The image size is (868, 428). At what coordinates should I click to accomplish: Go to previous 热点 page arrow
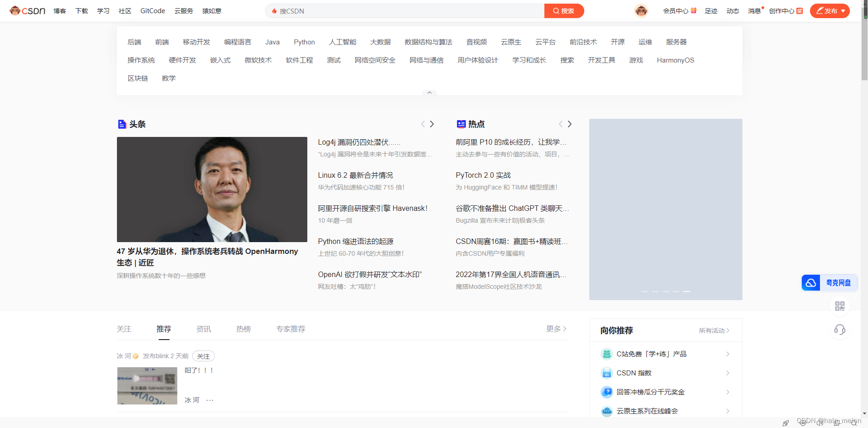560,124
